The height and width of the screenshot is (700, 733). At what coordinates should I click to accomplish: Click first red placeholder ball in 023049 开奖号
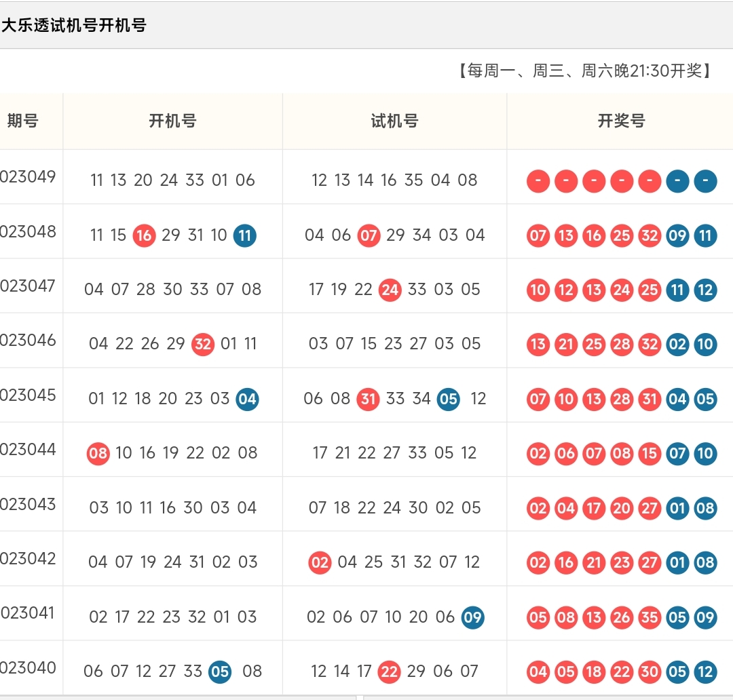[538, 181]
